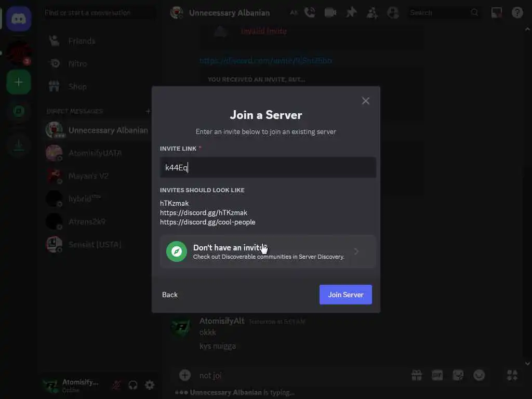Open the Inbox icon in header
Viewport: 532px width, 399px height.
(496, 13)
